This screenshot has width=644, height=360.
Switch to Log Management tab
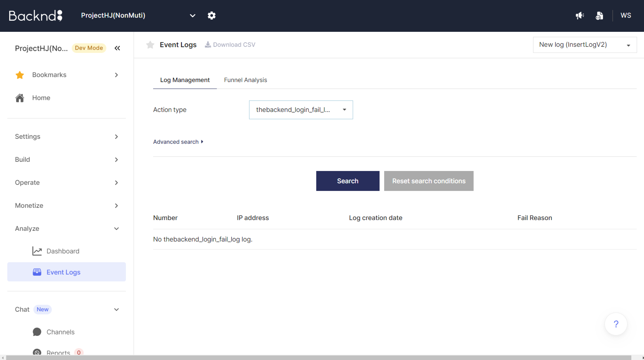[x=185, y=80]
